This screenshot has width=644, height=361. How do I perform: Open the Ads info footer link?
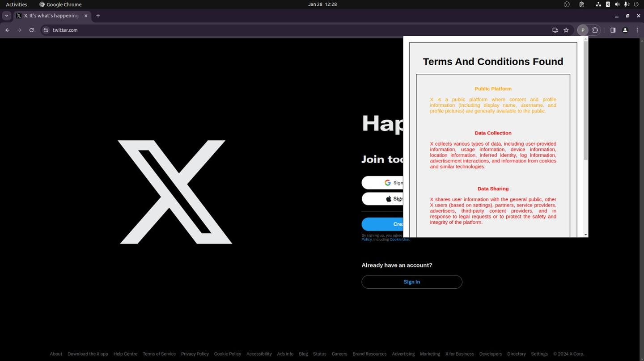pyautogui.click(x=285, y=354)
